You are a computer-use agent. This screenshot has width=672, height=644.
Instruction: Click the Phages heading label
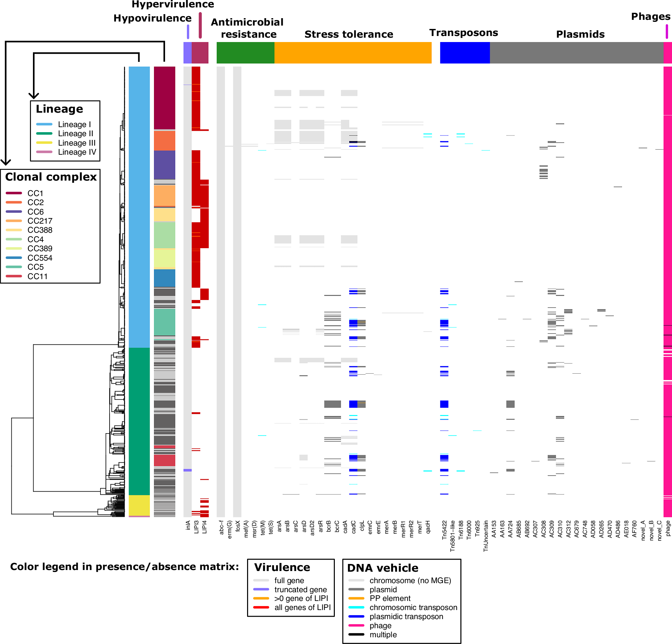pos(650,16)
